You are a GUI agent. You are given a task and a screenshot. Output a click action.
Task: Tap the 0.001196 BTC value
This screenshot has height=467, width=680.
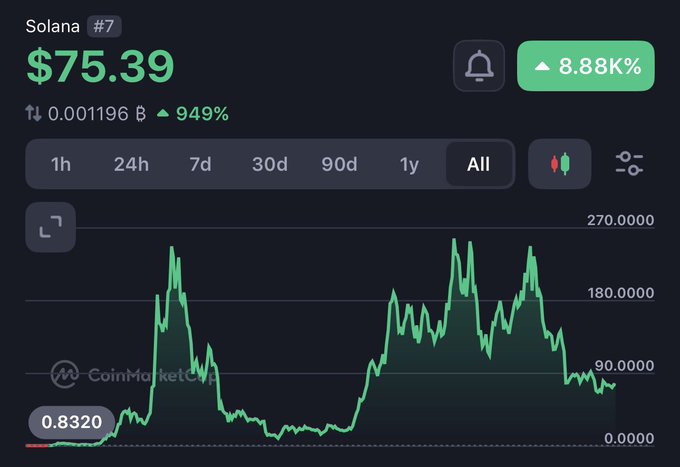(97, 114)
